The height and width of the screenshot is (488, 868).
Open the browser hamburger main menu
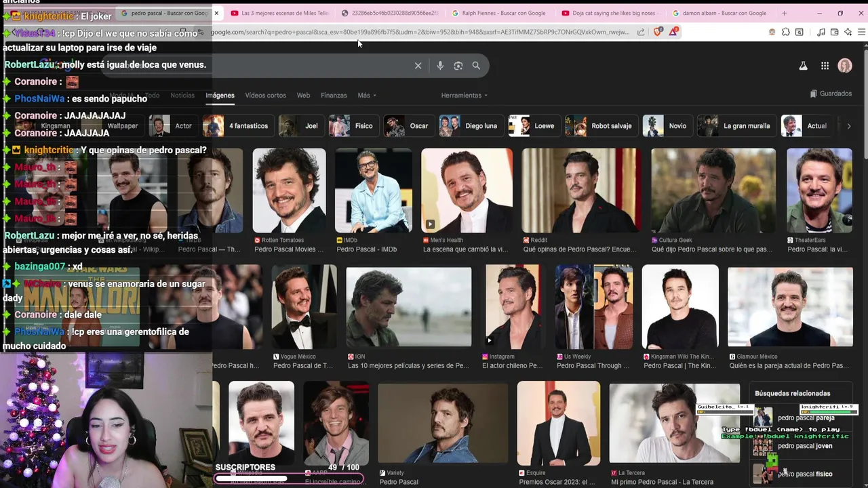(x=861, y=32)
